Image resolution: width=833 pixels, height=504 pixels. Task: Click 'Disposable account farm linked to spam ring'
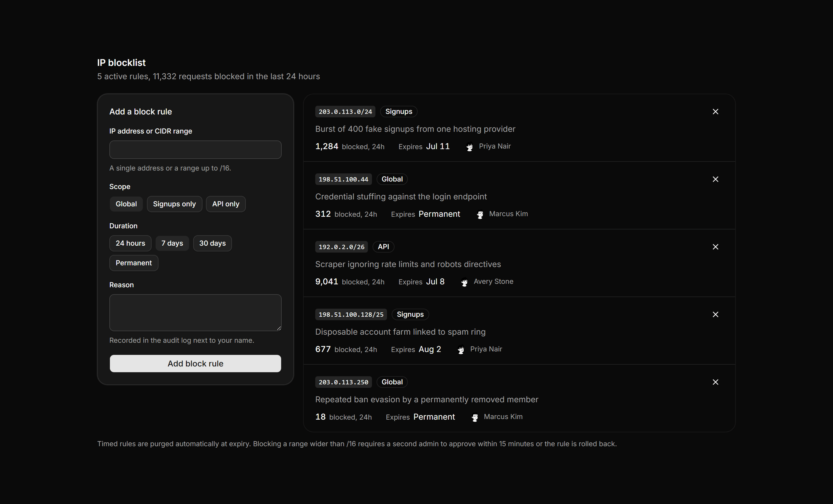pyautogui.click(x=400, y=332)
